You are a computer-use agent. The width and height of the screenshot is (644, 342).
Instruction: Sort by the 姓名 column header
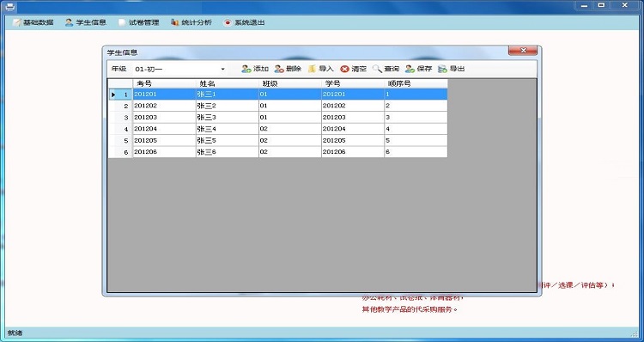point(228,83)
